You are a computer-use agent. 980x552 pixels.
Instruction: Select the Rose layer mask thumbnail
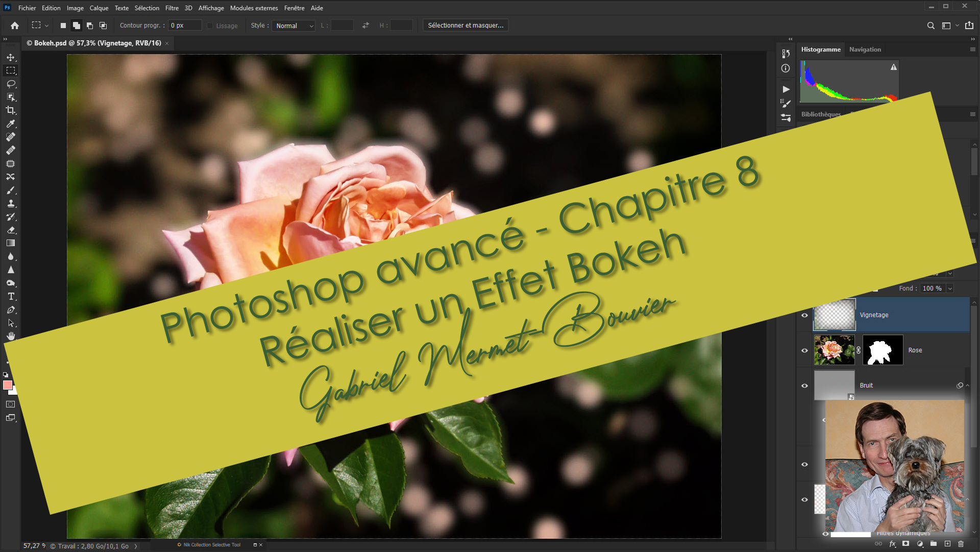883,350
